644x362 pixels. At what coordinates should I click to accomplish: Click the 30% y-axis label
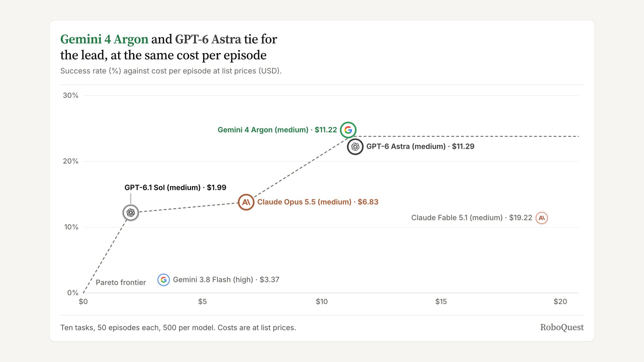pyautogui.click(x=71, y=96)
